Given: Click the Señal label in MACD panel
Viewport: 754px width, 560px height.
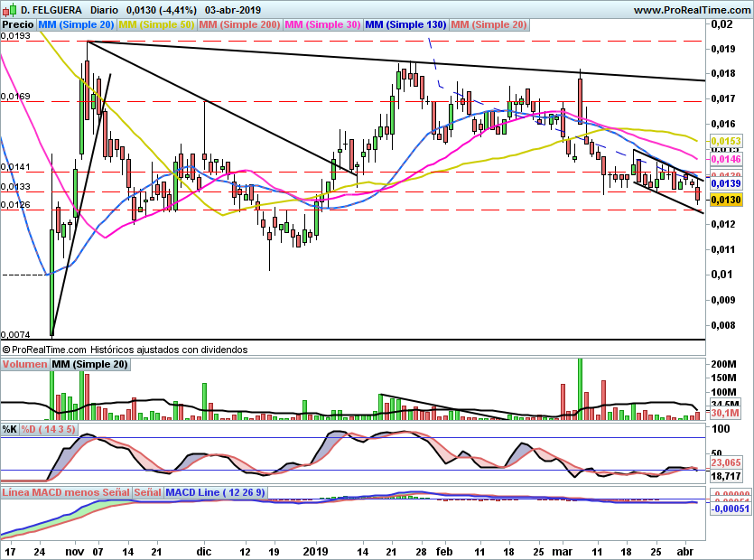Looking at the screenshot, I should click(x=147, y=492).
